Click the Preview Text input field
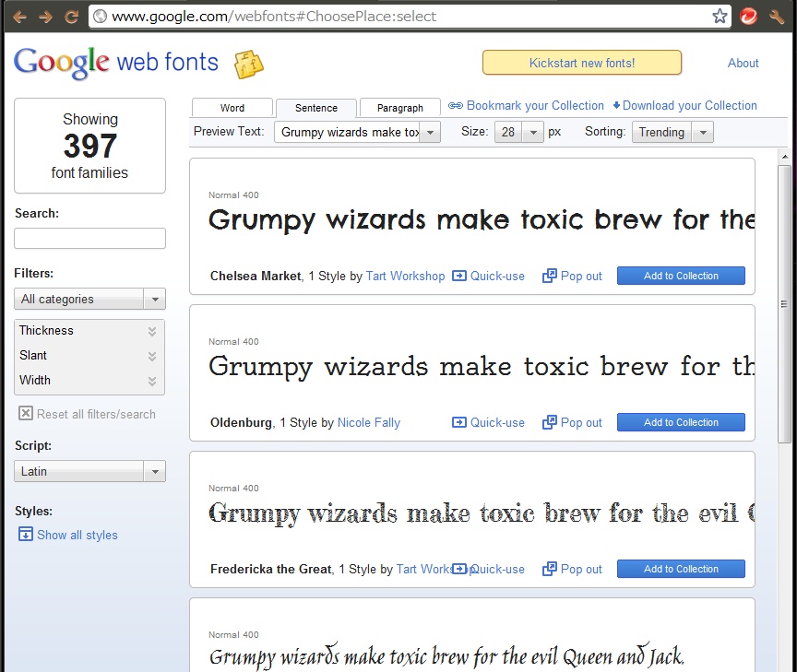This screenshot has height=672, width=797. tap(348, 133)
